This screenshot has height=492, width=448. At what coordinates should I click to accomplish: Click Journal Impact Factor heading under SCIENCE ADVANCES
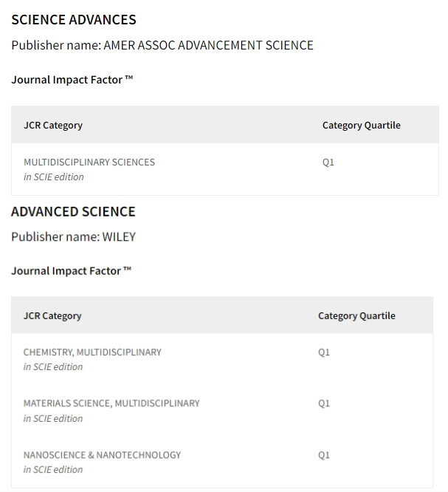pos(72,80)
